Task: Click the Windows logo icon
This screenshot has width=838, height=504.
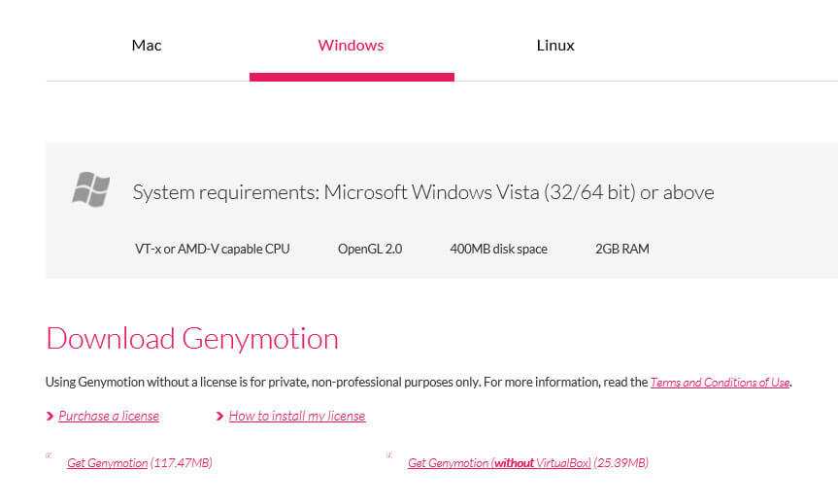Action: point(90,189)
